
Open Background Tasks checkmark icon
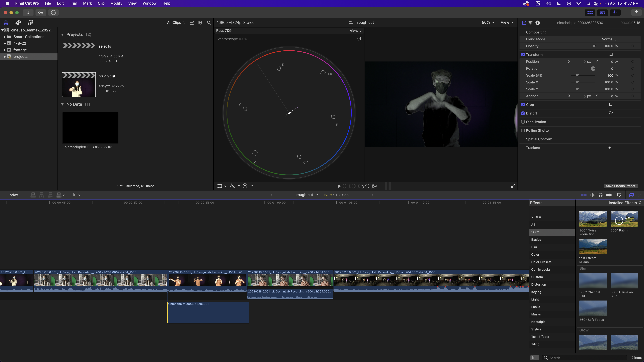[x=53, y=12]
